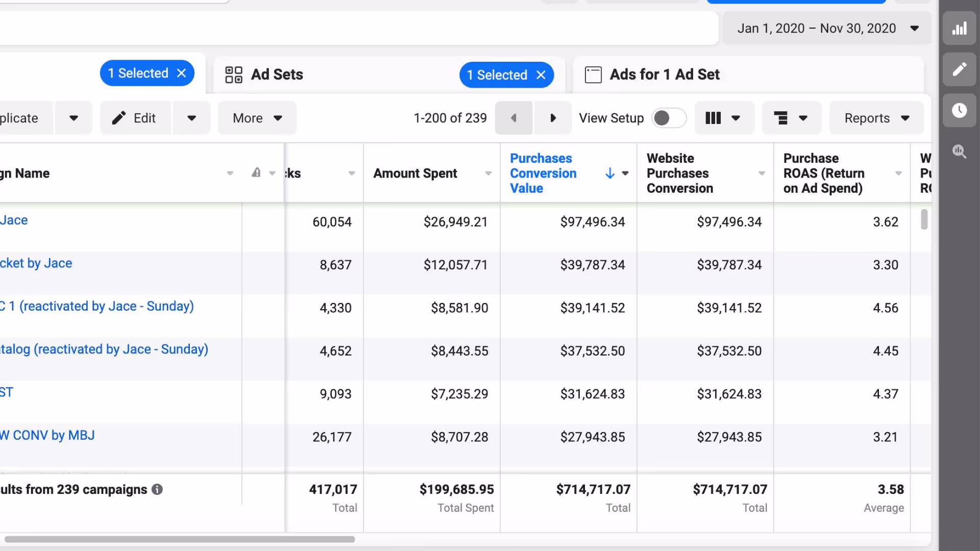Open the charts icon in right sidebar

coord(959,29)
